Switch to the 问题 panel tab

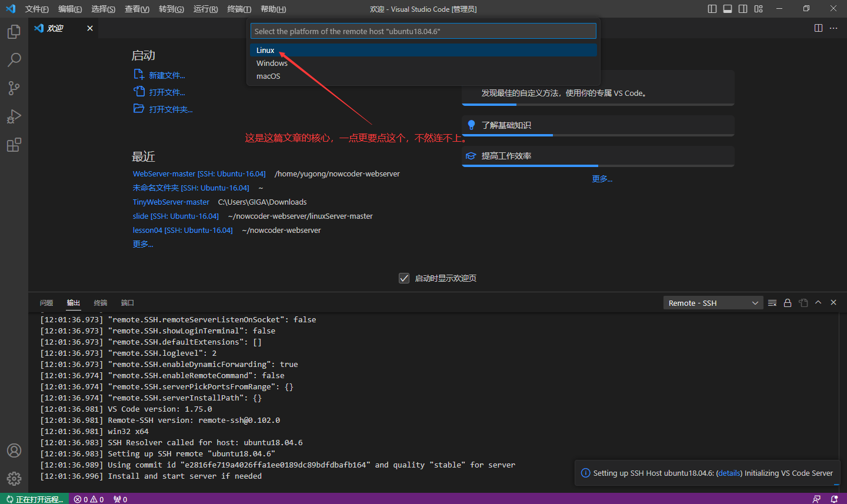coord(46,303)
